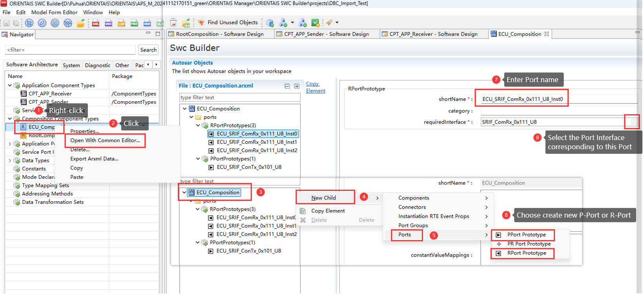Click the FBX import toolbar icon
The image size is (644, 295).
point(134,23)
